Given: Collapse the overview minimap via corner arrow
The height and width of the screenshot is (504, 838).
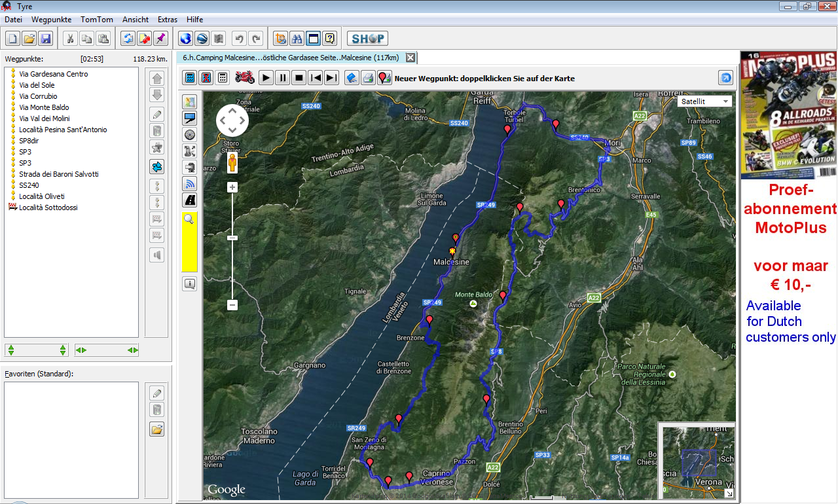Looking at the screenshot, I should coord(729,494).
